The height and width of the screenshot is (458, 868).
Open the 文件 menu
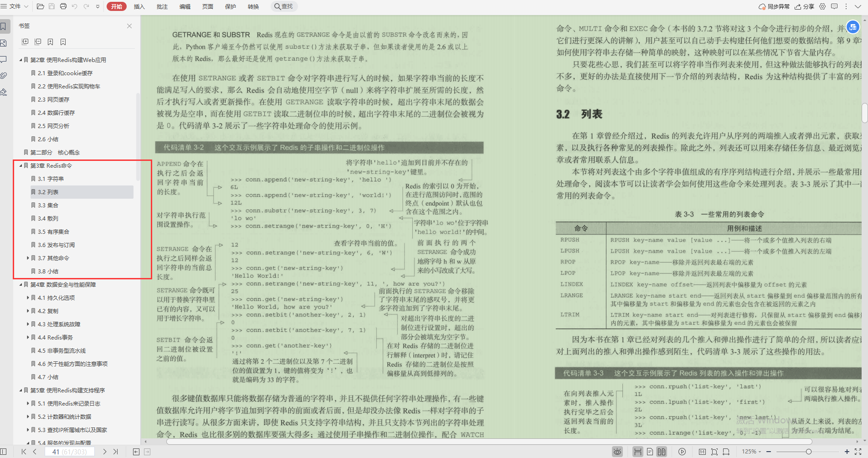pyautogui.click(x=14, y=6)
